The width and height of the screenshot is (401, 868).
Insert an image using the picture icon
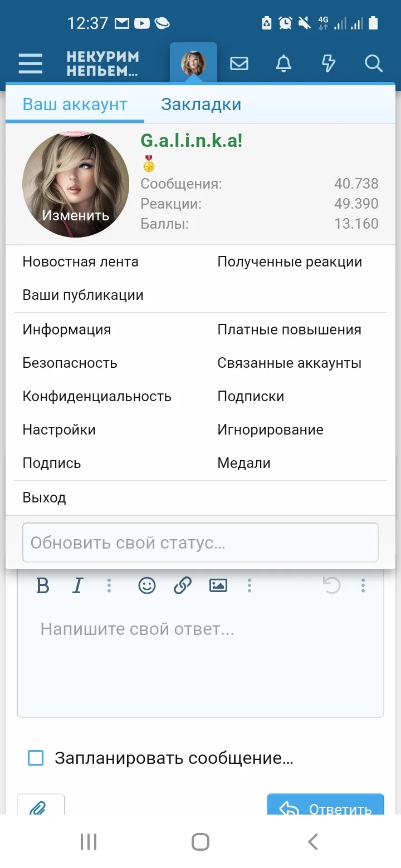[218, 585]
